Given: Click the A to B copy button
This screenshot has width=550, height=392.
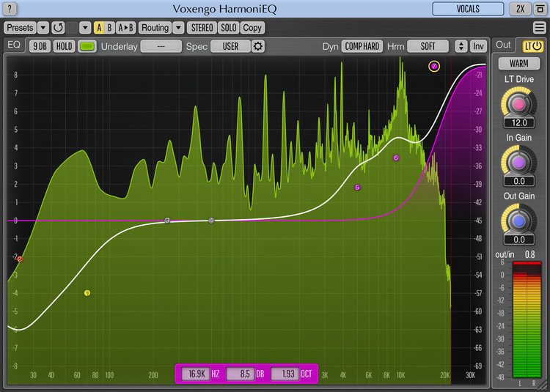Looking at the screenshot, I should point(125,28).
